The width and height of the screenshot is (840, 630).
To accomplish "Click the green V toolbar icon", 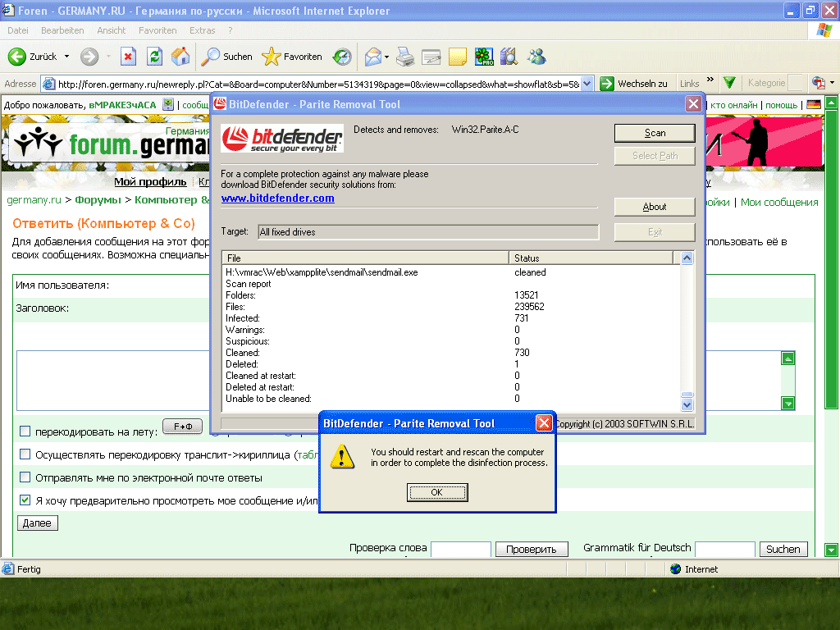I will (729, 83).
